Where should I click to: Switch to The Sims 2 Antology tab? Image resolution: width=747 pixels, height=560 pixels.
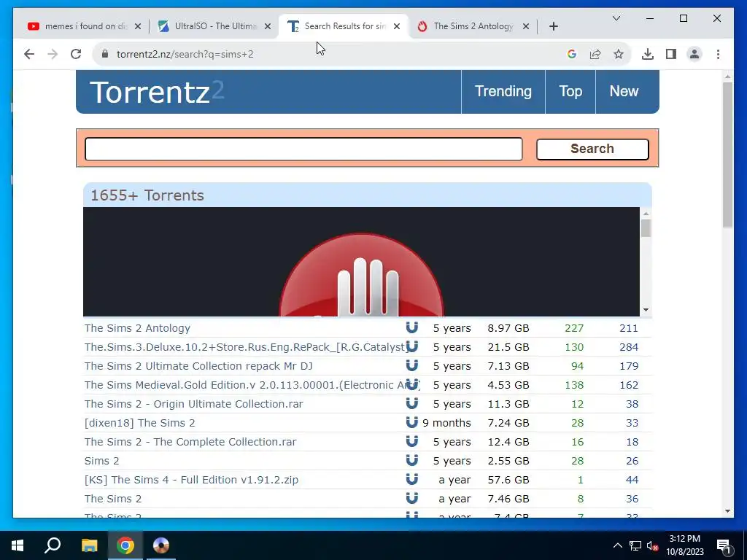click(x=473, y=26)
